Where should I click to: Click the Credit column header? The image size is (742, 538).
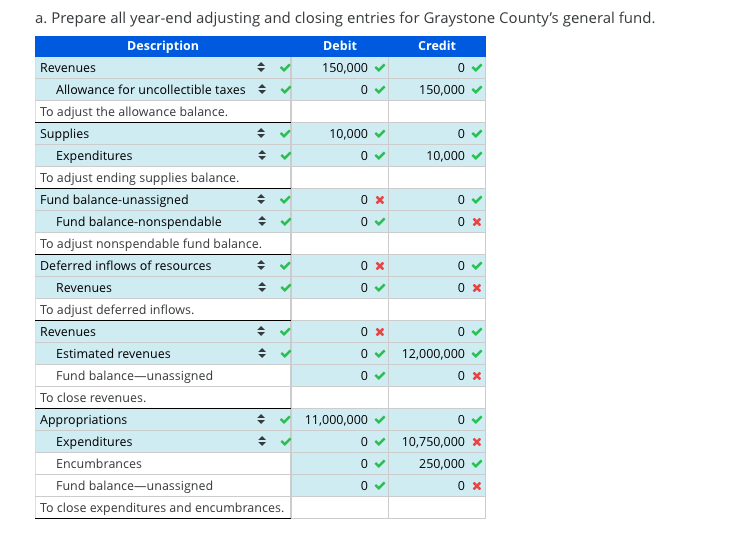tap(437, 46)
